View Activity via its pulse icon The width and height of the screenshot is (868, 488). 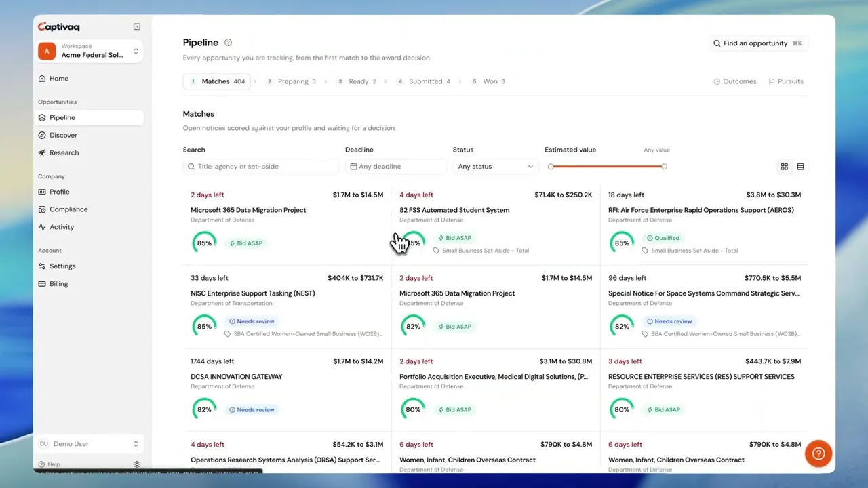coord(43,228)
